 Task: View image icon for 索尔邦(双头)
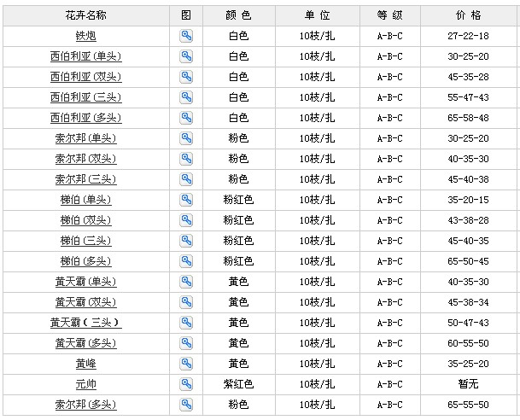point(186,159)
